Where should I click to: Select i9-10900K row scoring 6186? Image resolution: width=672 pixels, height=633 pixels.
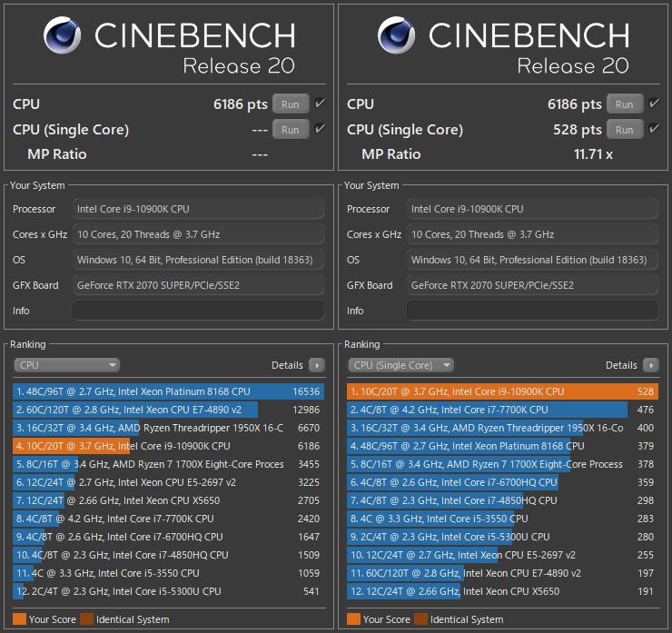coord(168,446)
